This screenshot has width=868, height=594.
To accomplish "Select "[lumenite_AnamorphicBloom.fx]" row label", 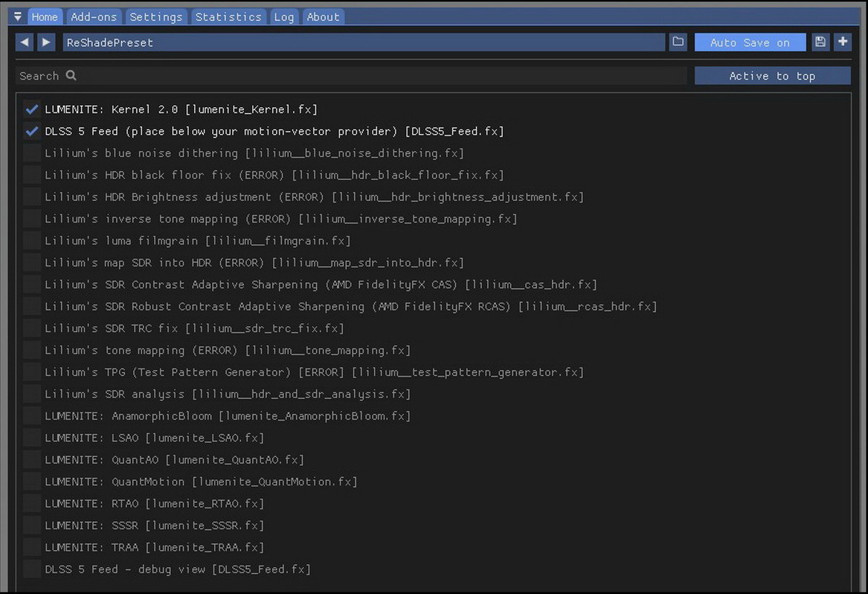I will 315,415.
